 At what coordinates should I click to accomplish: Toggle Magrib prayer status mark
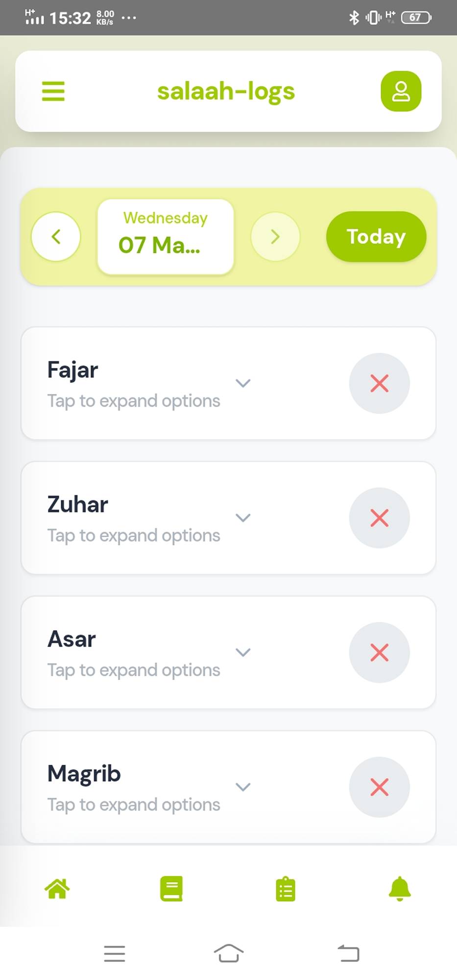pos(379,787)
